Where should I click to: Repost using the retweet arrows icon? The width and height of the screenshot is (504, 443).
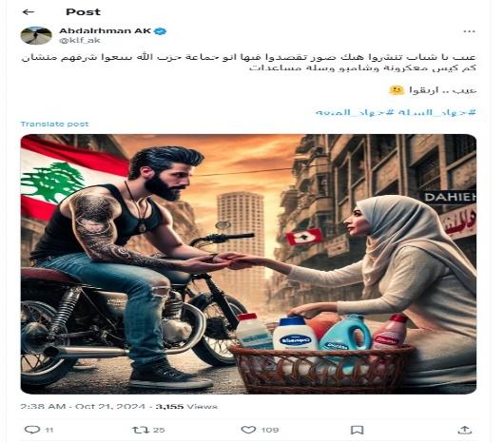pyautogui.click(x=141, y=430)
